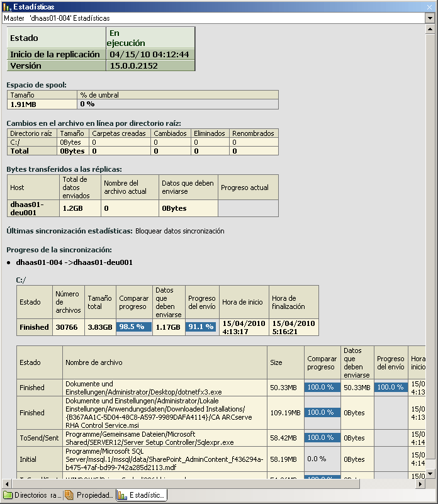Click the 1.2GB total data sent value
The height and width of the screenshot is (504, 438).
(x=72, y=208)
